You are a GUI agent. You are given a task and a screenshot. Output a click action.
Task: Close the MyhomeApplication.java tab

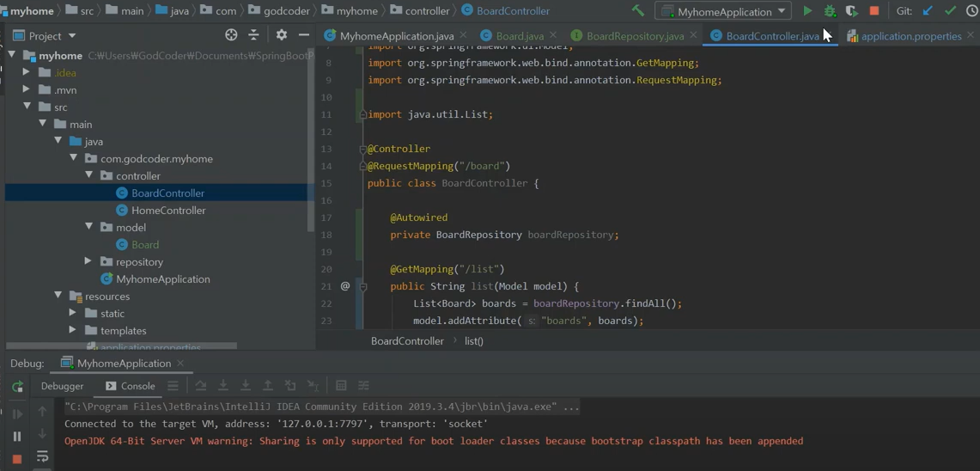pyautogui.click(x=463, y=35)
